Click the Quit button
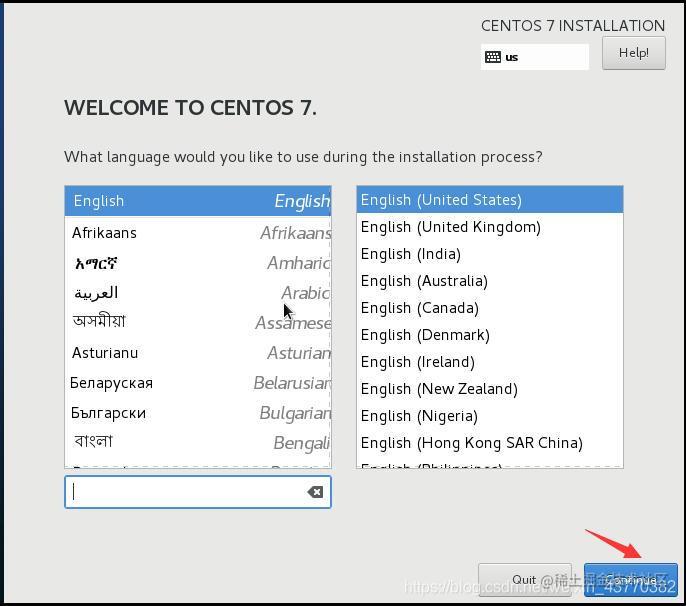 click(525, 580)
